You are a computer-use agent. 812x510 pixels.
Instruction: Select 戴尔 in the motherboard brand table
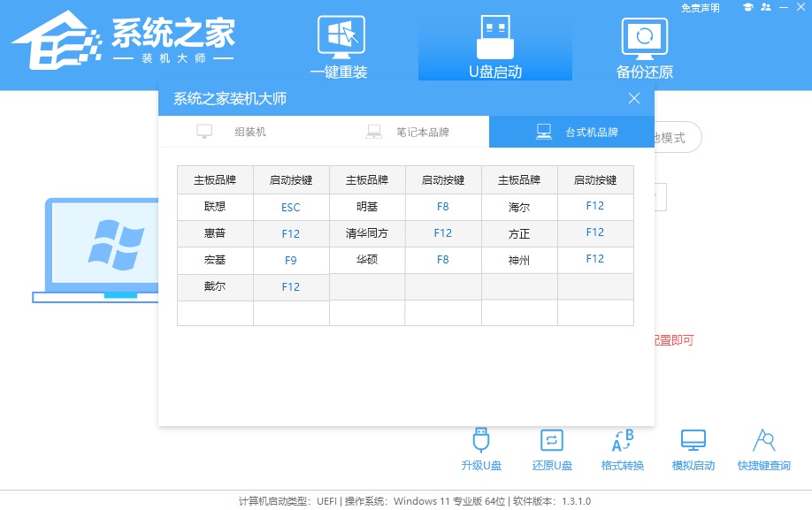click(215, 286)
